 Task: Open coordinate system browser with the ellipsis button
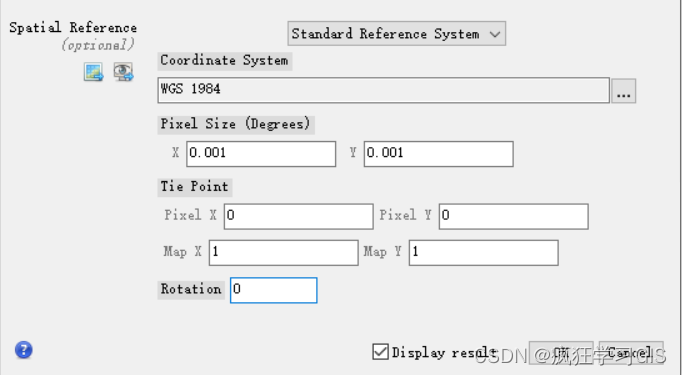pyautogui.click(x=624, y=91)
